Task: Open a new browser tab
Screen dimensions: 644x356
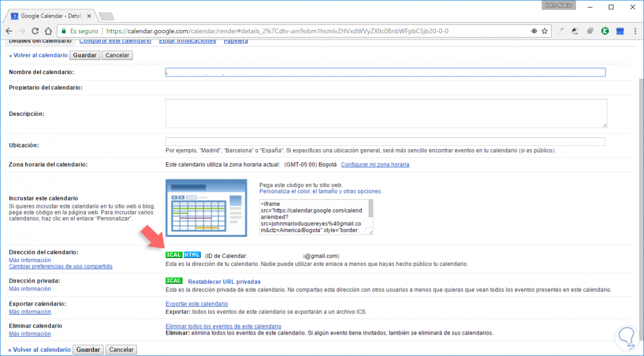Action: click(x=106, y=16)
